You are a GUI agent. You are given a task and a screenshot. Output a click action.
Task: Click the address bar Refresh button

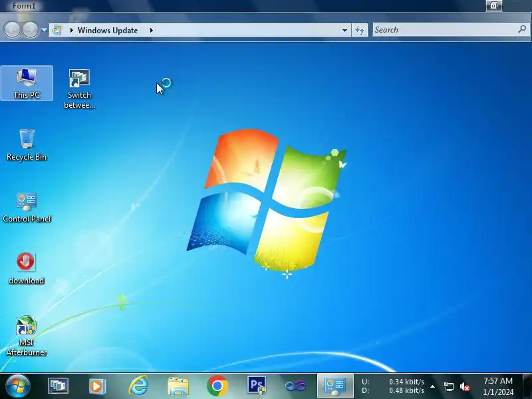click(x=360, y=30)
